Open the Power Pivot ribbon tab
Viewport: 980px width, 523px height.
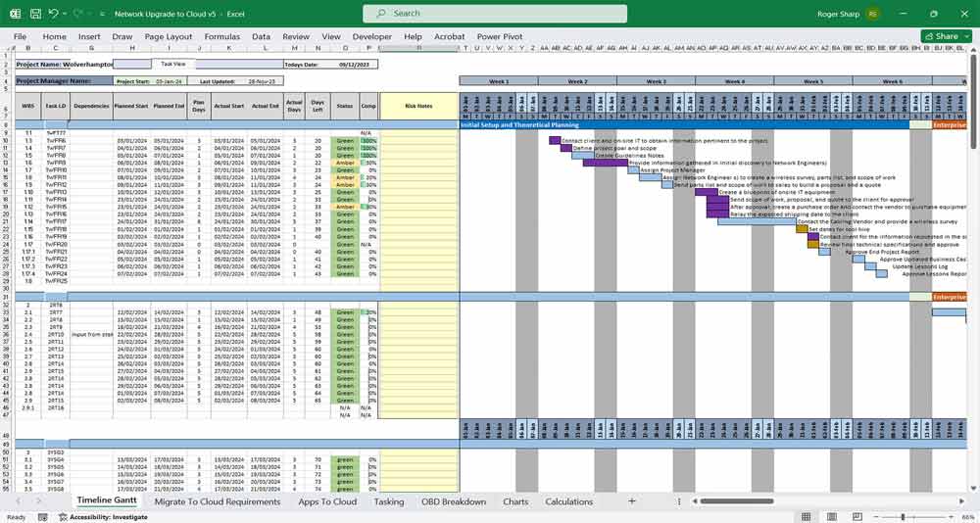(500, 37)
